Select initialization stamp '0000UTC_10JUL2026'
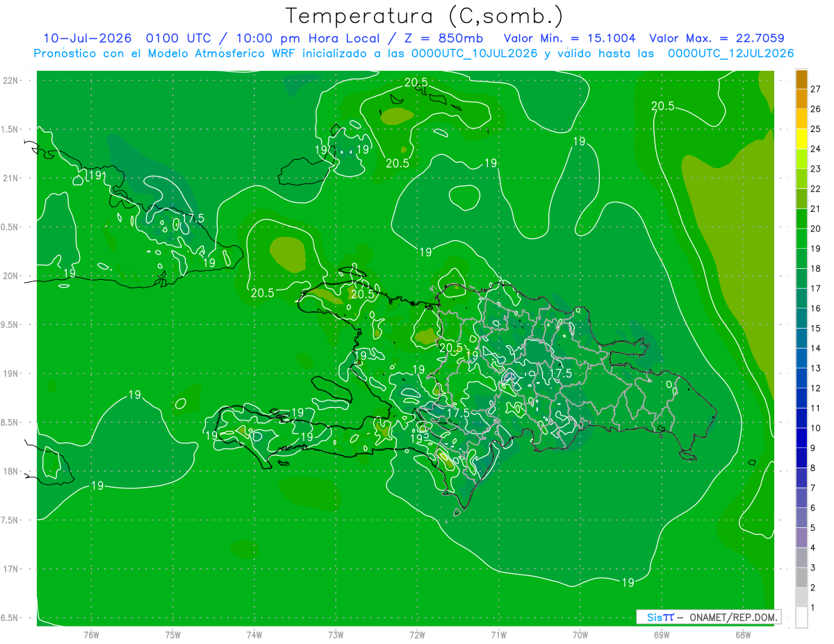Image resolution: width=834 pixels, height=644 pixels. tap(473, 53)
